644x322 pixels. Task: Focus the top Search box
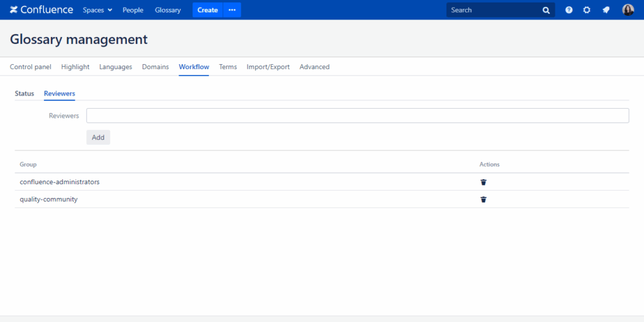494,10
